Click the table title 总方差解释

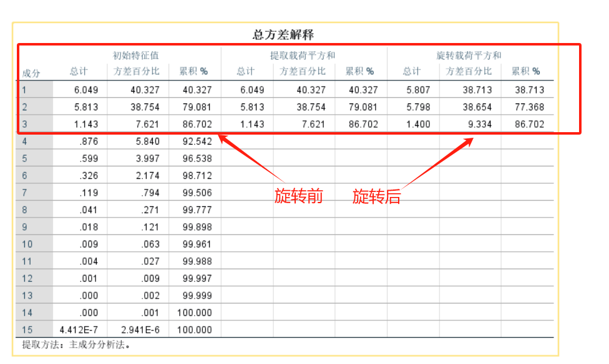pyautogui.click(x=283, y=35)
